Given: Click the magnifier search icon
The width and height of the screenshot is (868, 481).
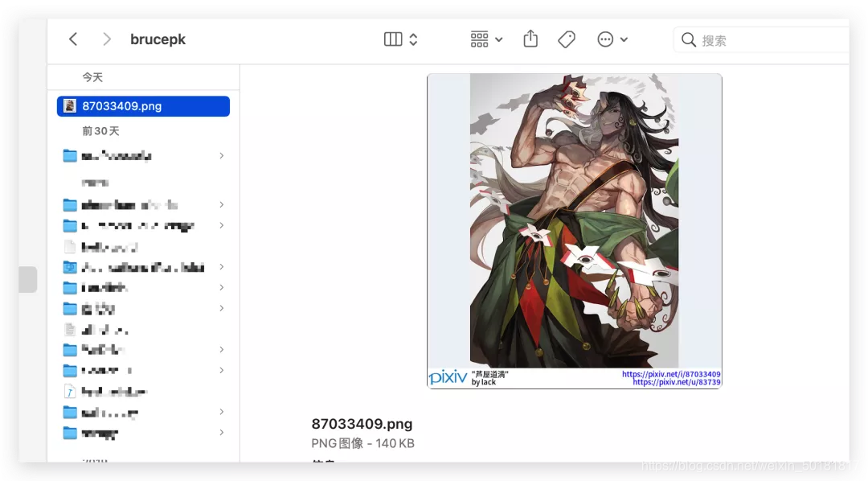Looking at the screenshot, I should pyautogui.click(x=689, y=40).
